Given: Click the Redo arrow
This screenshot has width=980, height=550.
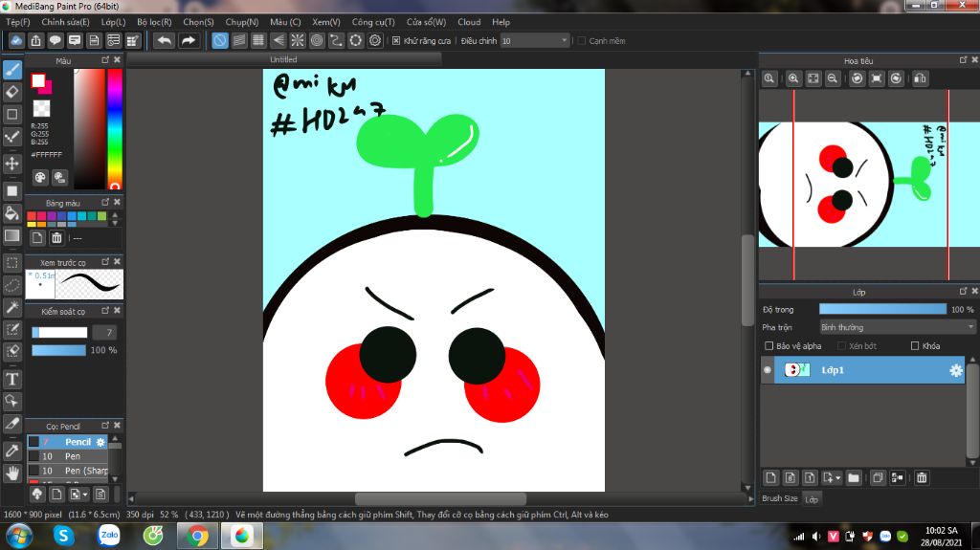Looking at the screenshot, I should point(188,40).
